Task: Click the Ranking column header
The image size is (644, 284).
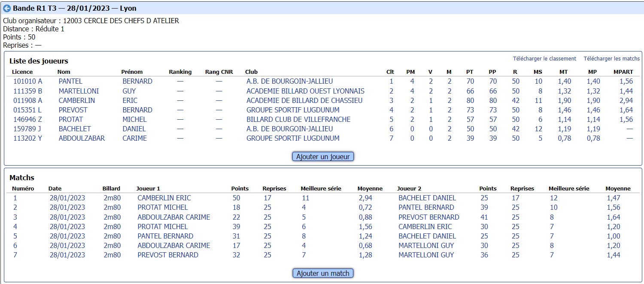Action: tap(180, 72)
